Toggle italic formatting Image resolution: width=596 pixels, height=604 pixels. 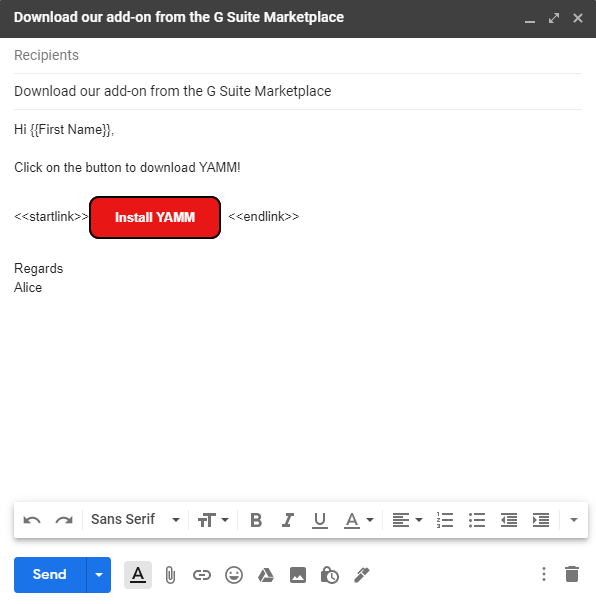[x=287, y=520]
